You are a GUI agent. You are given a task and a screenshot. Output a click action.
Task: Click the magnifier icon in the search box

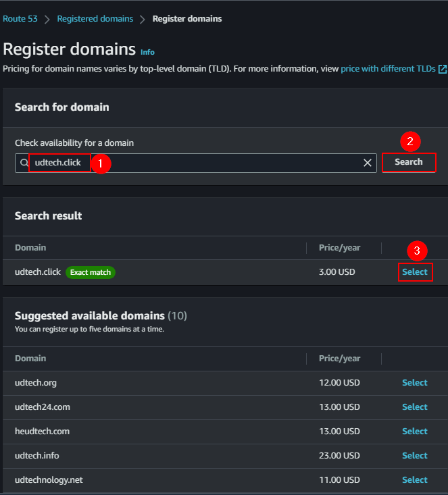[x=24, y=163]
